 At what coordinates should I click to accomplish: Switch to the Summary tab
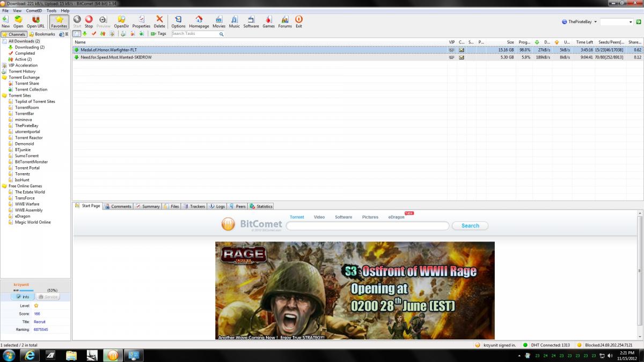148,206
